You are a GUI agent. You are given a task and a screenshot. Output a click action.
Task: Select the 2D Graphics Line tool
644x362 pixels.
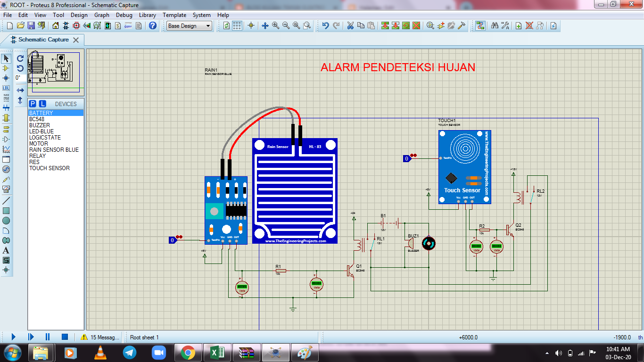click(x=6, y=200)
